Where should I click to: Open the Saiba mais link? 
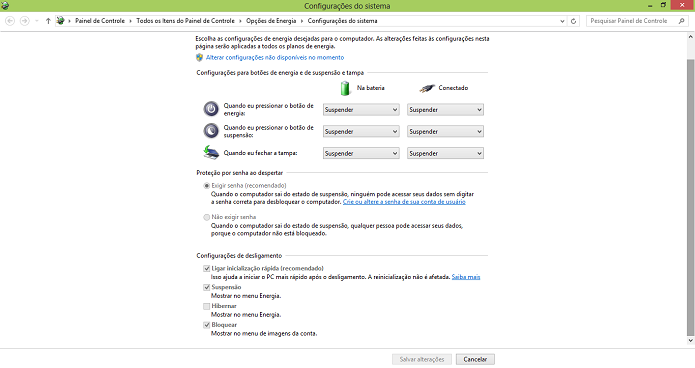pos(466,277)
